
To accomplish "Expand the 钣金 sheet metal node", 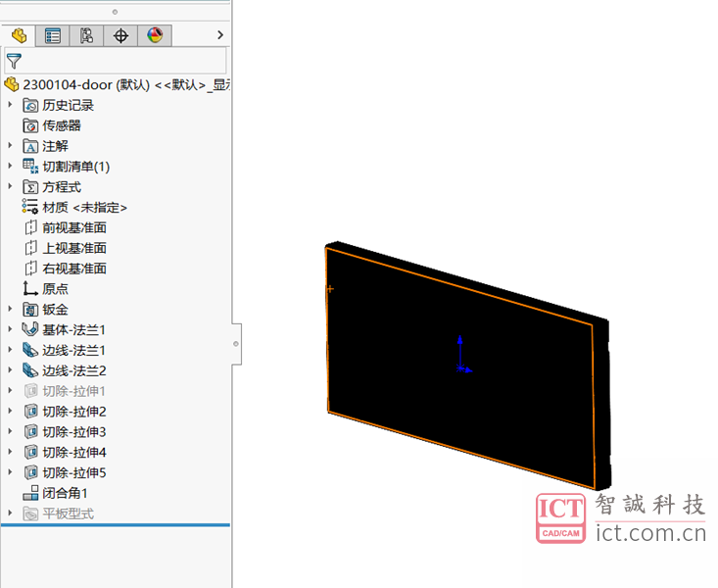I will tap(10, 309).
